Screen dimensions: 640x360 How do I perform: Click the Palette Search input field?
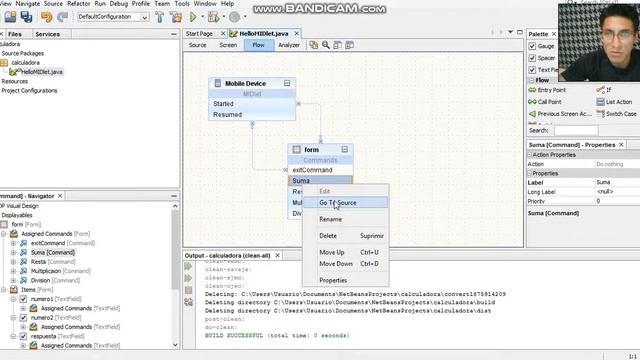pyautogui.click(x=576, y=131)
